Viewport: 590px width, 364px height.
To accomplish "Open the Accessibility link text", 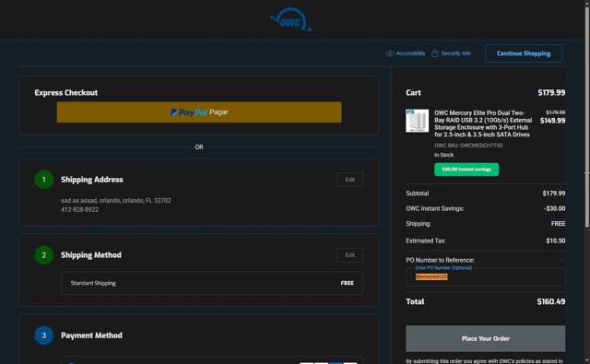I will 410,53.
